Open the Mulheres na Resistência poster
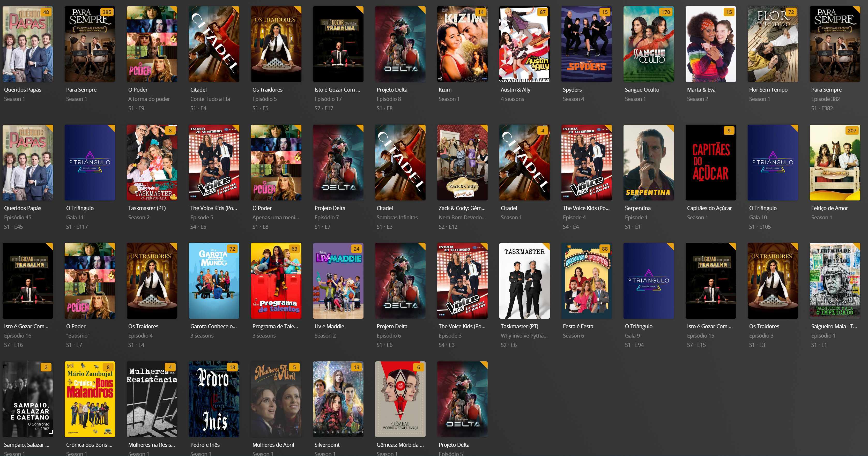The width and height of the screenshot is (868, 456). pyautogui.click(x=152, y=399)
